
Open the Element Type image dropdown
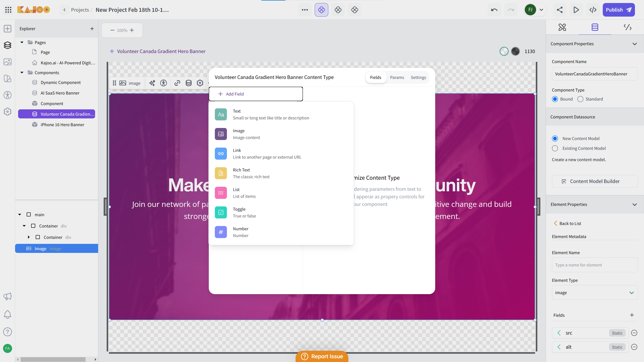pos(595,293)
